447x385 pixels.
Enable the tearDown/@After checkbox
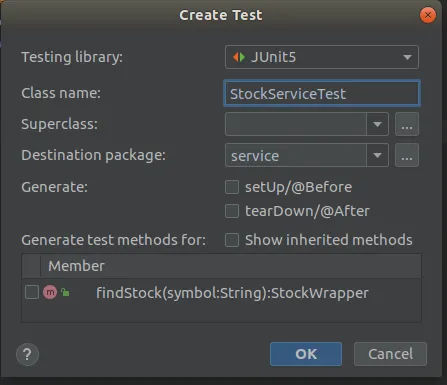coord(232,211)
